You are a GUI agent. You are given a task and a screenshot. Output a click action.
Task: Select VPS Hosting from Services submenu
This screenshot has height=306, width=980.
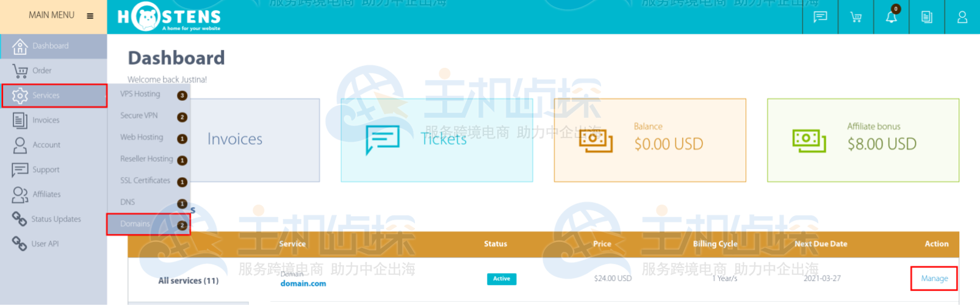140,94
